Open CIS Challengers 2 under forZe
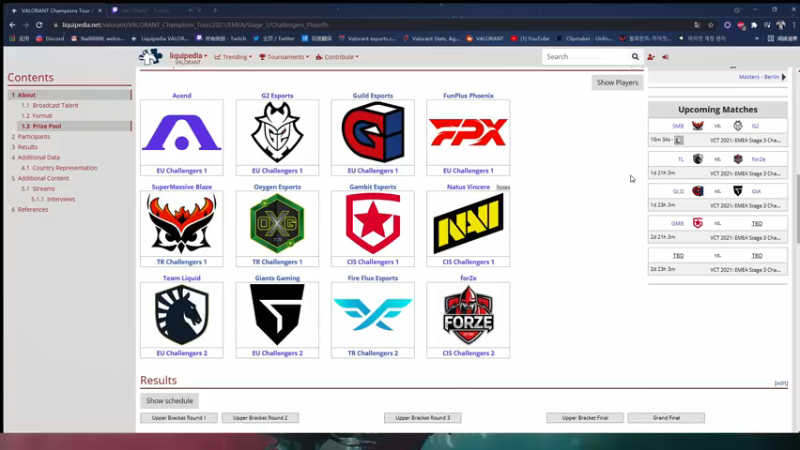The width and height of the screenshot is (800, 450). (468, 353)
